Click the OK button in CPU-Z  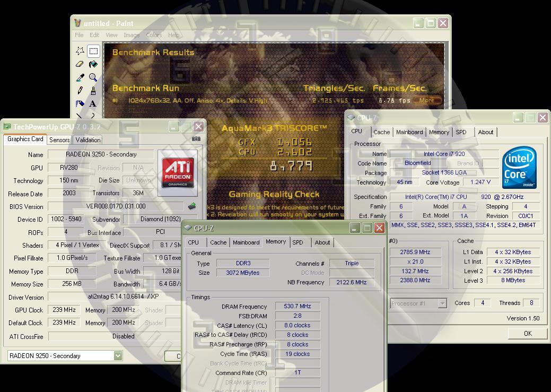point(528,333)
